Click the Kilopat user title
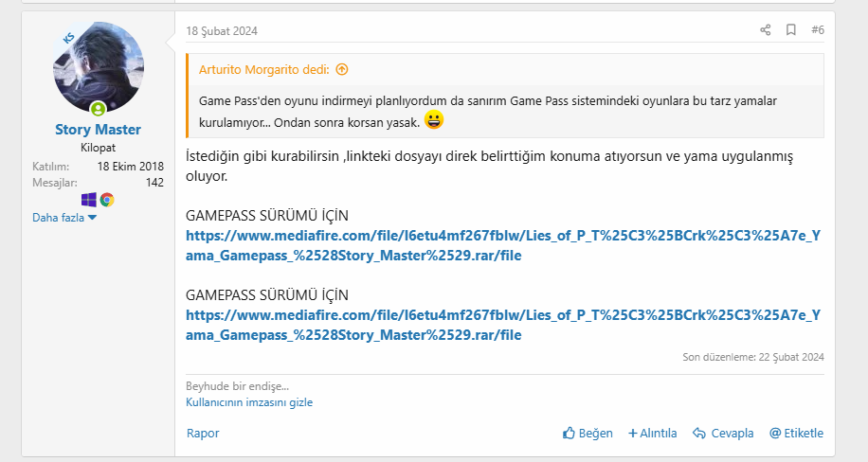This screenshot has width=868, height=462. click(98, 148)
